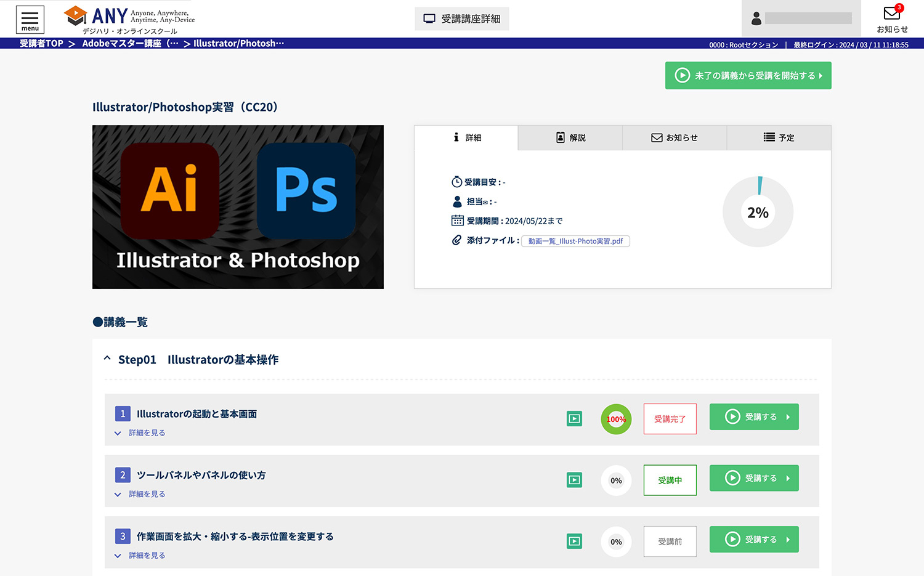Open the 予定 tab
The height and width of the screenshot is (576, 924).
779,138
